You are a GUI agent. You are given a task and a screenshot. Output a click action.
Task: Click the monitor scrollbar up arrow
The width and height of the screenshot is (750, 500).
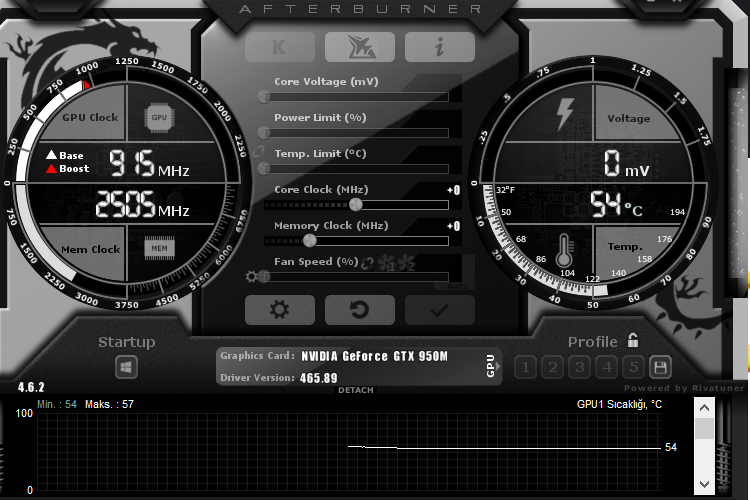704,408
